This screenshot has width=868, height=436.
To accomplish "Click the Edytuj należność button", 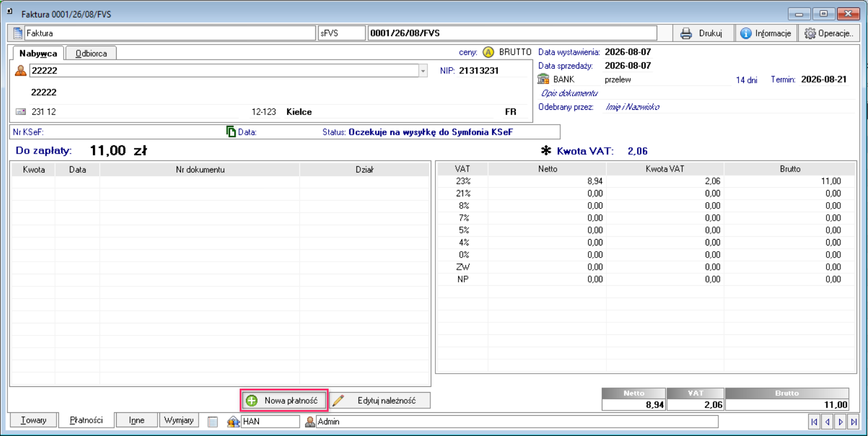I will (380, 400).
